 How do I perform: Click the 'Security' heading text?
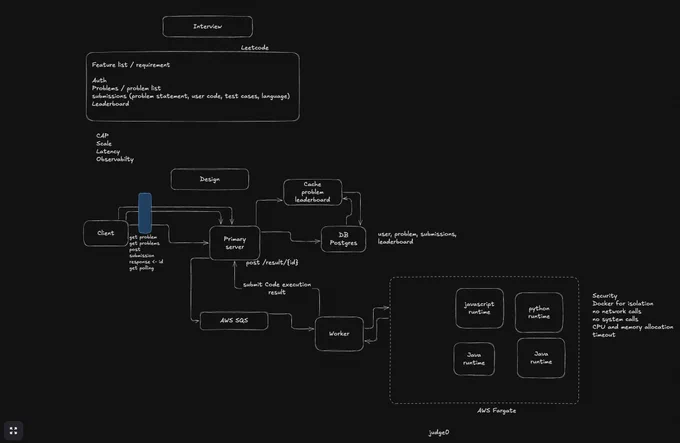click(x=605, y=296)
